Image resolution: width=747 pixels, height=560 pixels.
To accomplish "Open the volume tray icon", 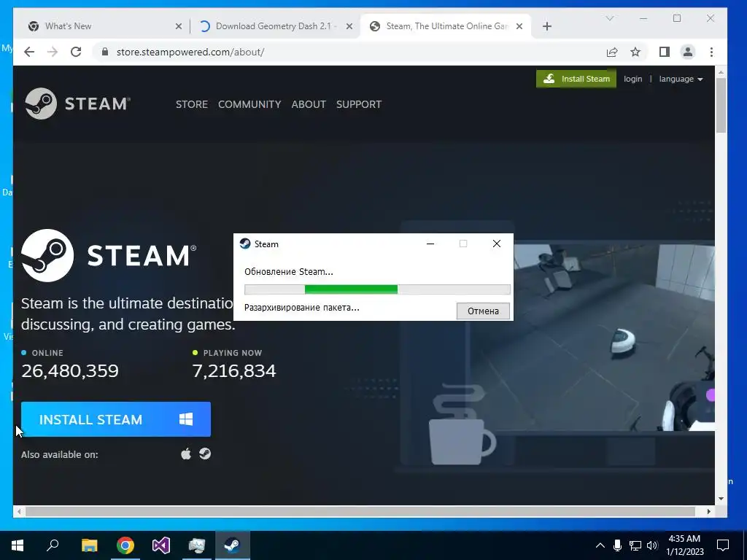I will pyautogui.click(x=652, y=545).
